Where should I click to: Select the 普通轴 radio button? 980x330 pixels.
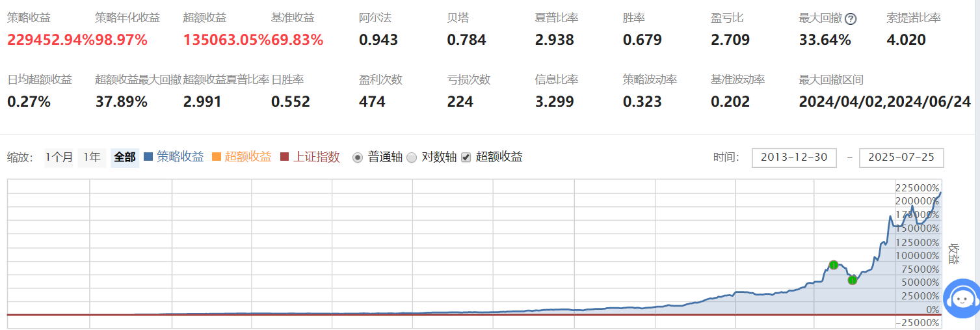pyautogui.click(x=357, y=158)
